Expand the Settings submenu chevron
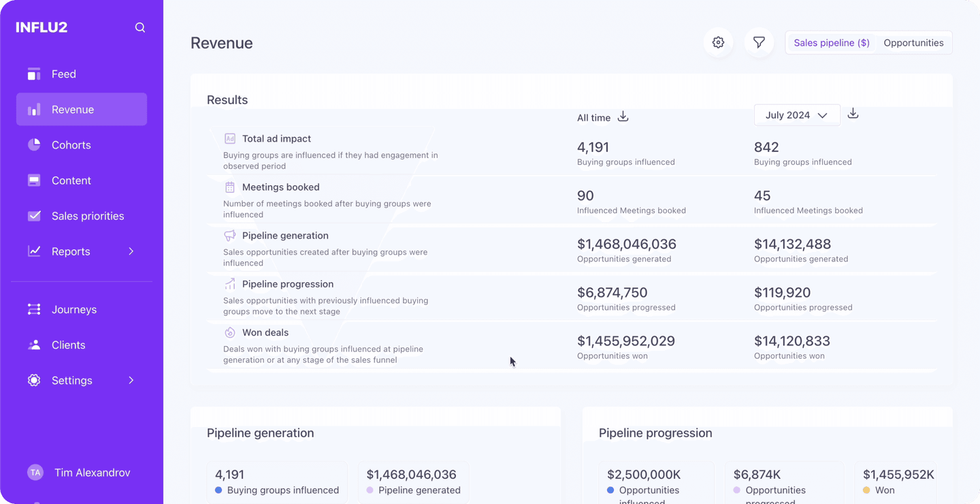980x504 pixels. (131, 380)
